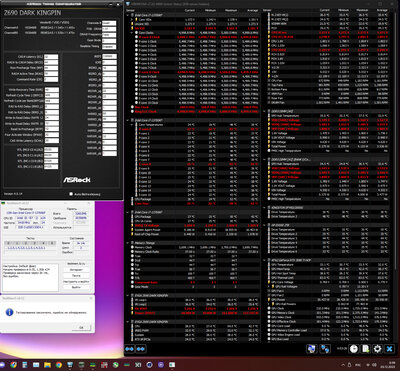
Task: Click the Current column header
Action: point(190,10)
